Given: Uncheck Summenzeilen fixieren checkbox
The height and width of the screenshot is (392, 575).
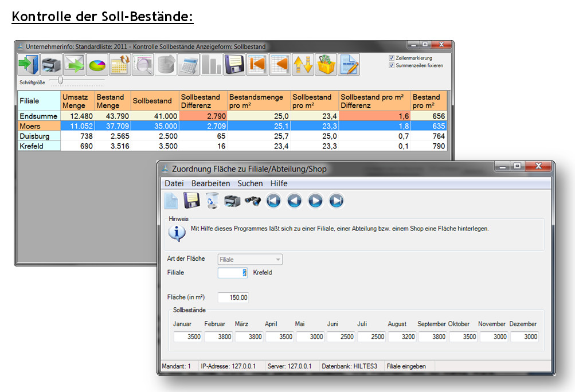Looking at the screenshot, I should [392, 65].
